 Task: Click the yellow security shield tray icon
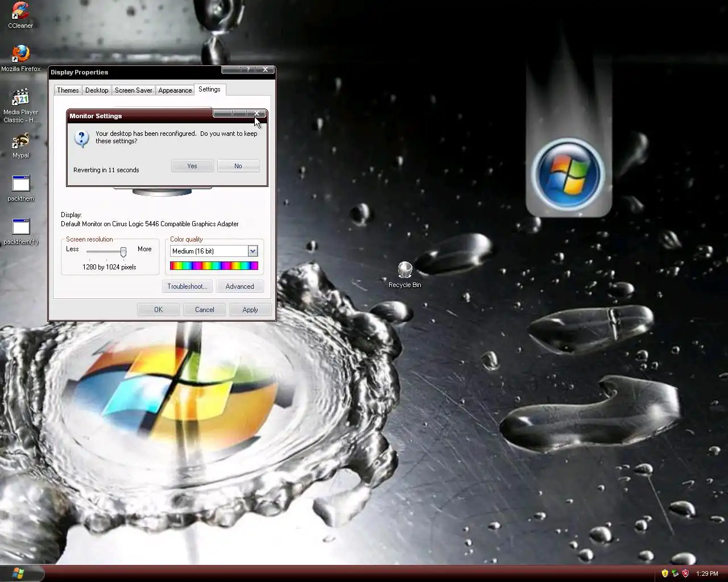point(664,573)
